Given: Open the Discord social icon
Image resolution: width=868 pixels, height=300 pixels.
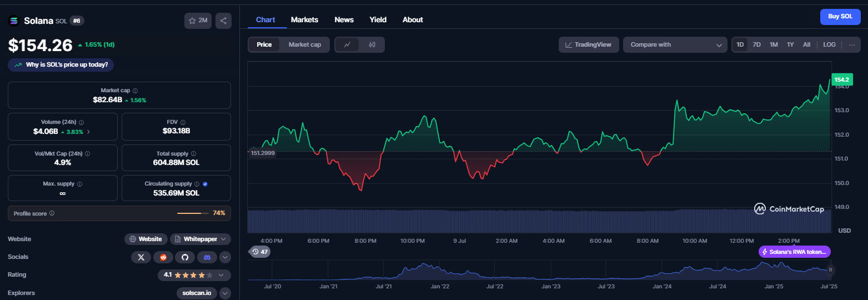Looking at the screenshot, I should point(207,257).
